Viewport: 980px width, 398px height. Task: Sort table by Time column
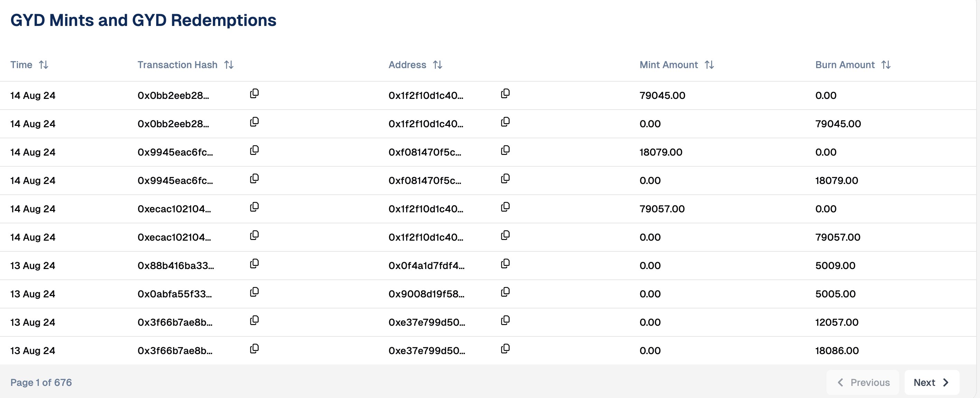[x=43, y=65]
